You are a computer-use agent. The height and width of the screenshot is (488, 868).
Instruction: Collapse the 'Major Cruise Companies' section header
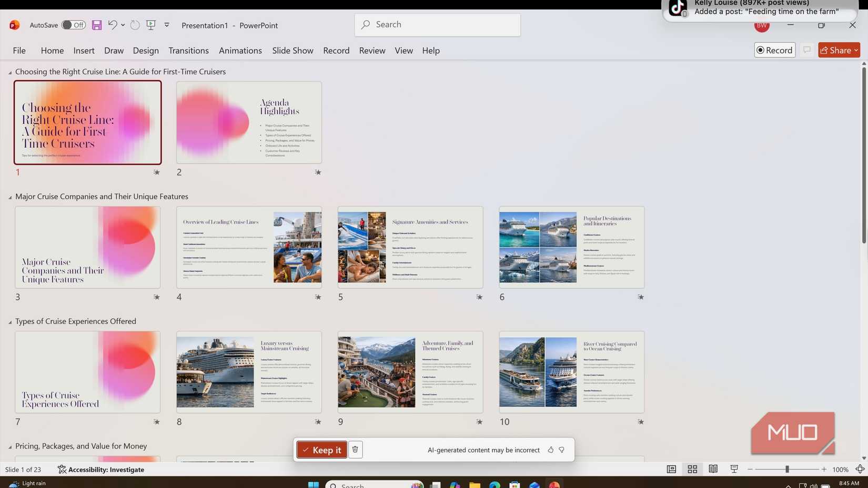(9, 197)
